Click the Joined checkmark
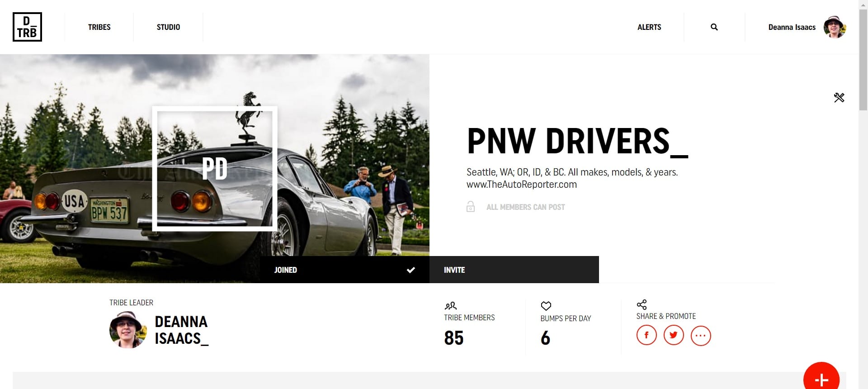 click(x=410, y=270)
